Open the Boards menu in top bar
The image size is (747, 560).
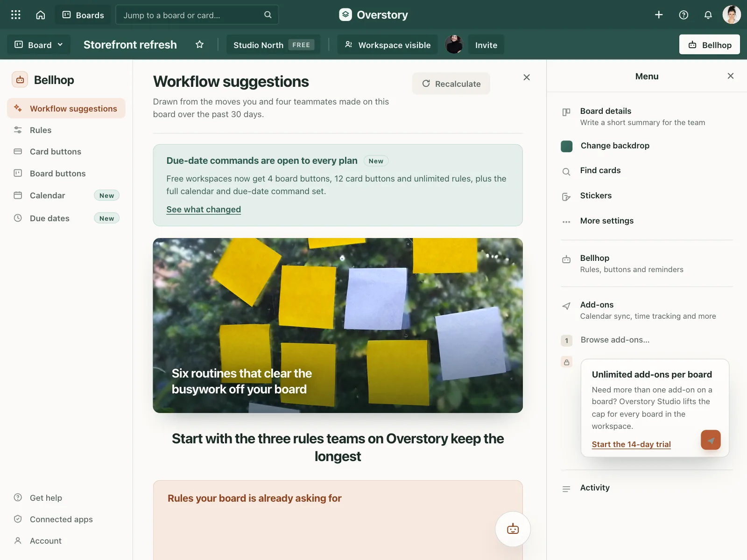83,15
